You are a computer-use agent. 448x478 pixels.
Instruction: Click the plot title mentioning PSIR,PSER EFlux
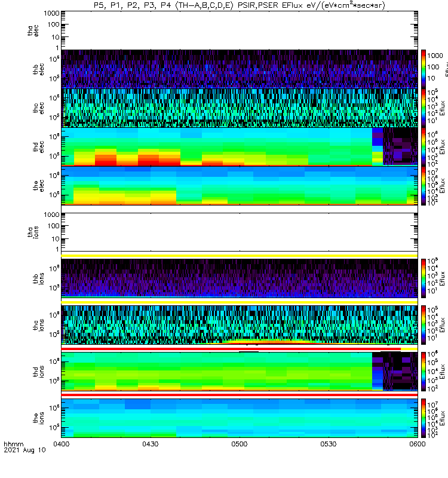click(240, 5)
